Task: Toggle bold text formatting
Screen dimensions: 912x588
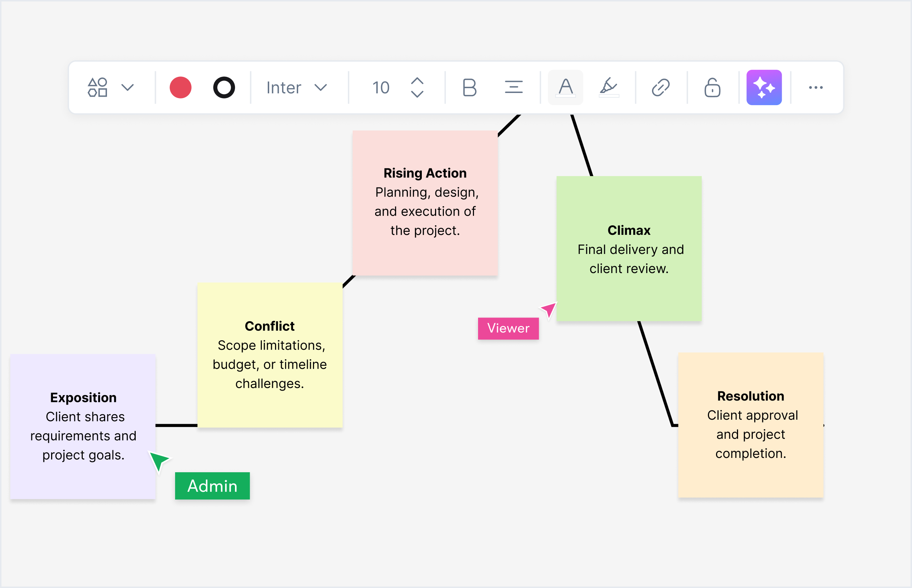Action: point(470,87)
